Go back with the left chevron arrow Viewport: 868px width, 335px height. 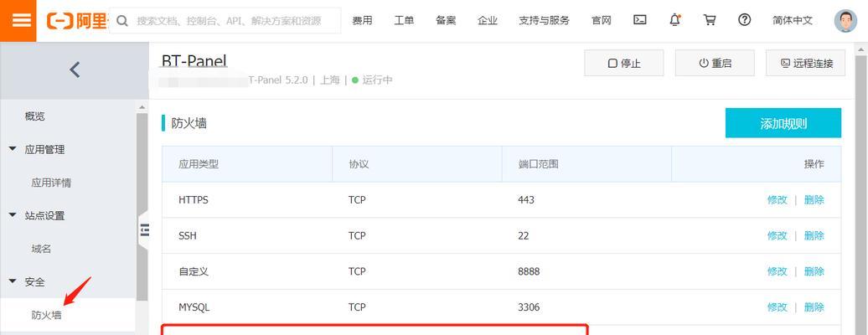(x=75, y=70)
